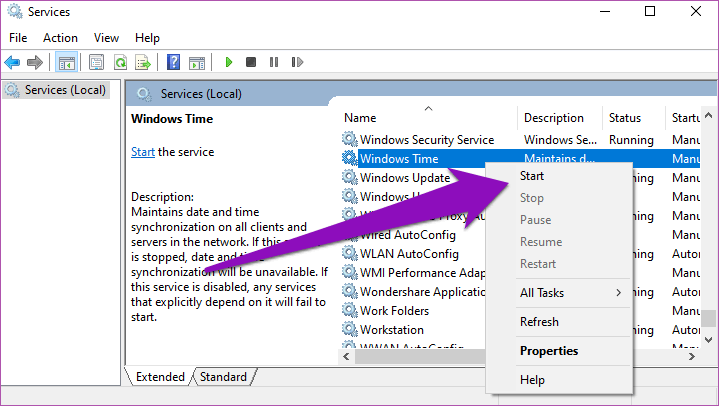Click gear icon beside Wondershare Application
Screen dimensions: 719x406
(349, 291)
